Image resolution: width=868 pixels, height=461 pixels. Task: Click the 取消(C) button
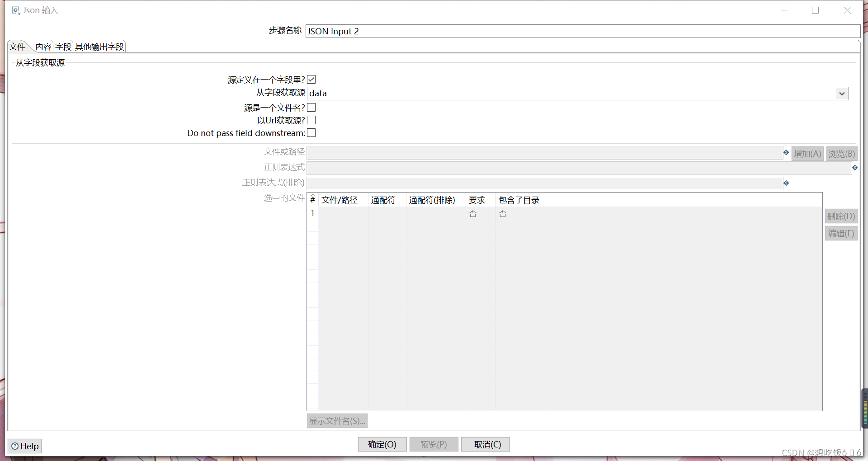pos(486,444)
